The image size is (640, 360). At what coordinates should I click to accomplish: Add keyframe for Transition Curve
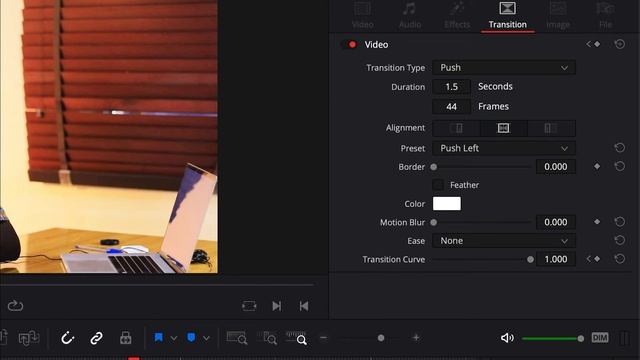tap(597, 259)
